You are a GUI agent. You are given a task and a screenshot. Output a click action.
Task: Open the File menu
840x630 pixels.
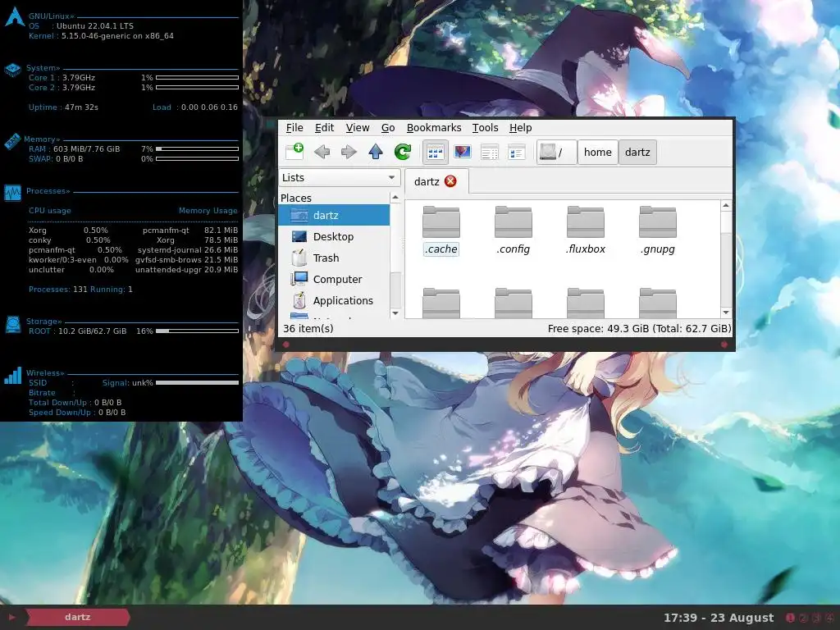[294, 127]
